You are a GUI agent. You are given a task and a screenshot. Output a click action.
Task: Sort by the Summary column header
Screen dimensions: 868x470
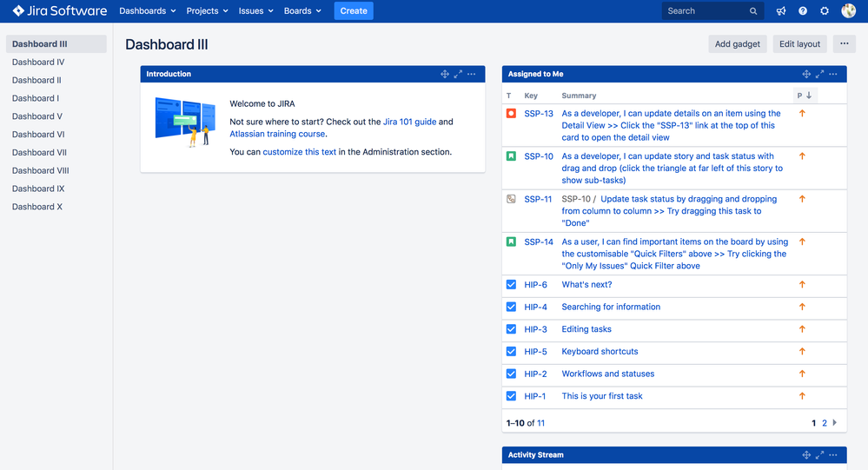(x=579, y=96)
